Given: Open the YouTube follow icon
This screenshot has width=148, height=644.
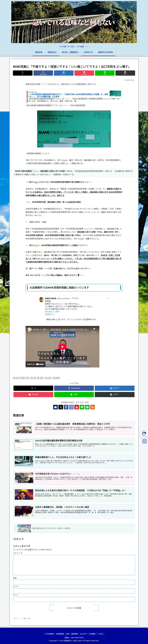Looking at the screenshot, I should coord(77,407).
